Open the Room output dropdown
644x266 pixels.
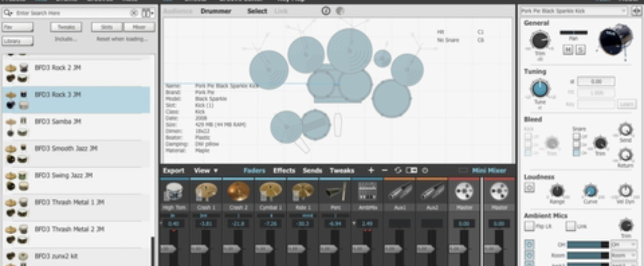pyautogui.click(x=624, y=255)
